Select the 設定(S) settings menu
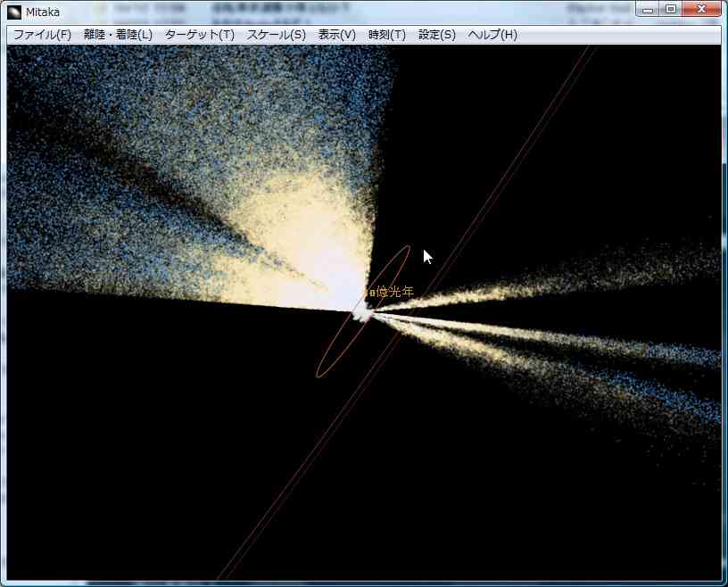Viewport: 728px width, 587px height. 436,35
